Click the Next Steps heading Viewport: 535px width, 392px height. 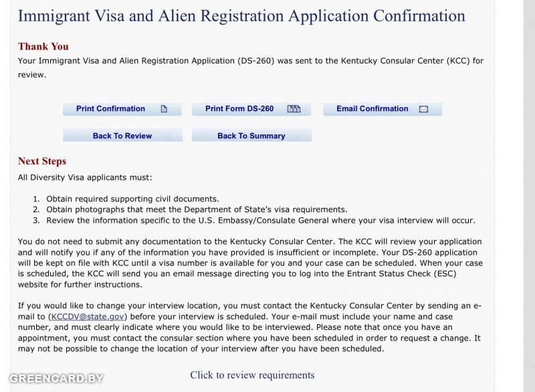coord(42,161)
